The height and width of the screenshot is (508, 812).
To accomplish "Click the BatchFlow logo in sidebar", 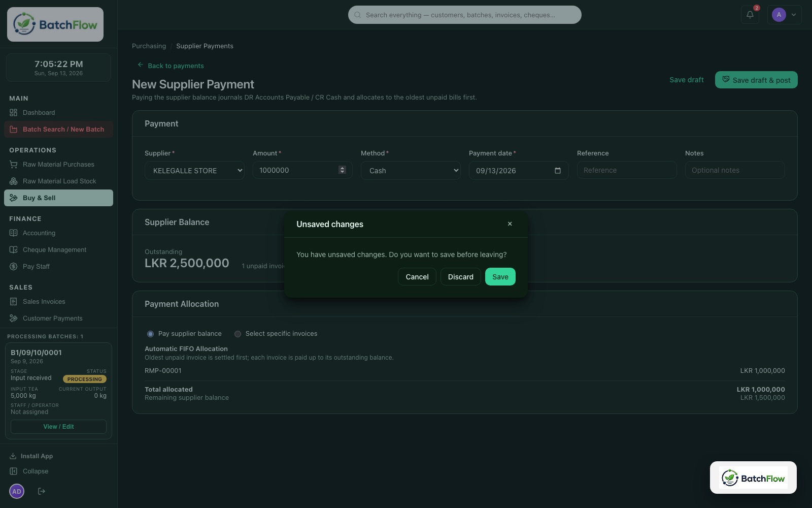I will pyautogui.click(x=55, y=24).
